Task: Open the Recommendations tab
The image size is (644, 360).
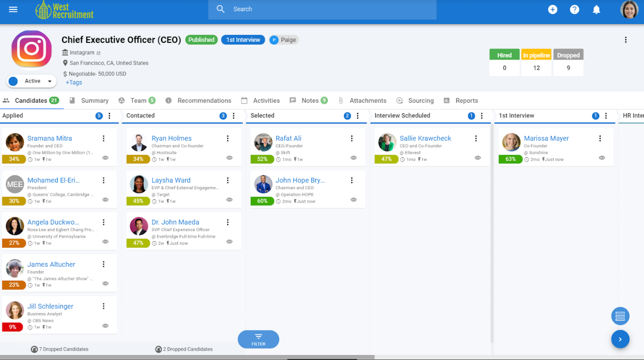Action: pyautogui.click(x=198, y=101)
